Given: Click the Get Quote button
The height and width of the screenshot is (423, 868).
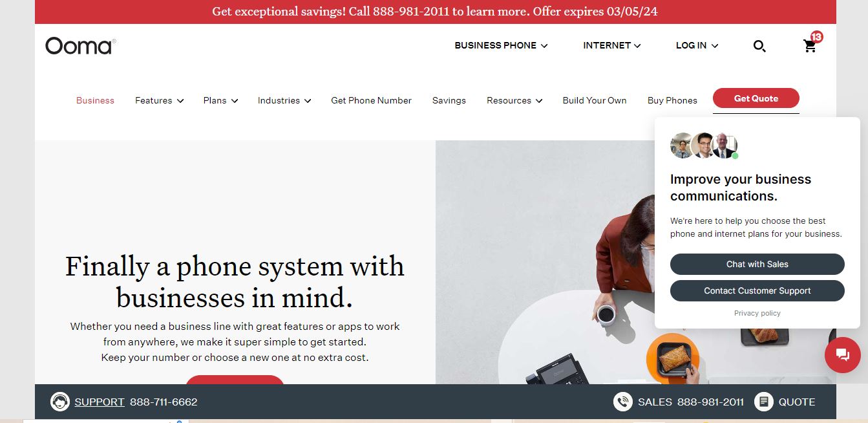Looking at the screenshot, I should coord(756,98).
